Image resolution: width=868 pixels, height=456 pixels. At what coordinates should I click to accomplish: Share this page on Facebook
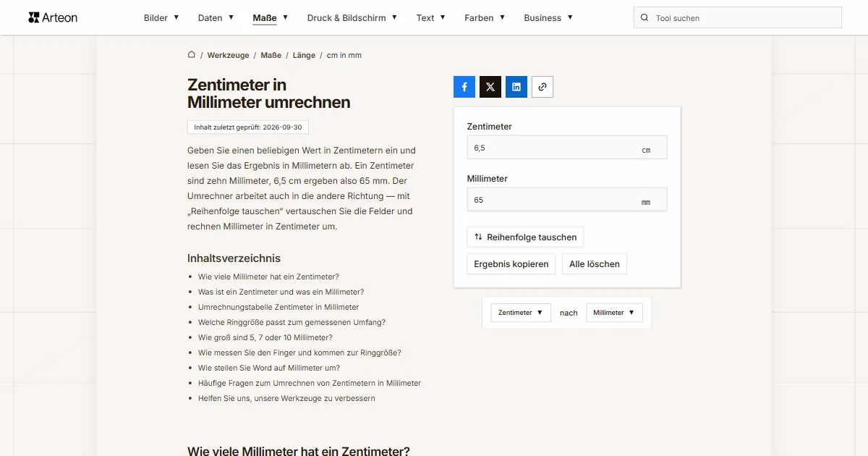(464, 87)
